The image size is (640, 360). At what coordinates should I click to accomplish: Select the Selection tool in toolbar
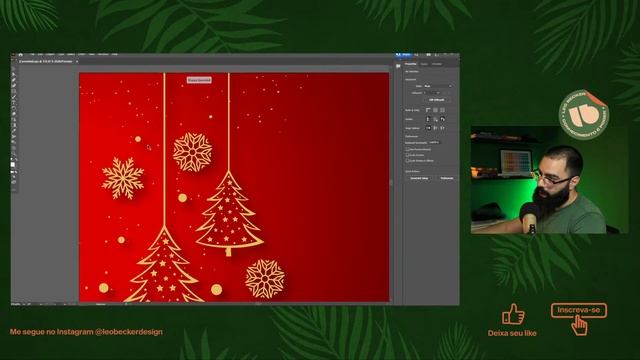click(x=13, y=69)
